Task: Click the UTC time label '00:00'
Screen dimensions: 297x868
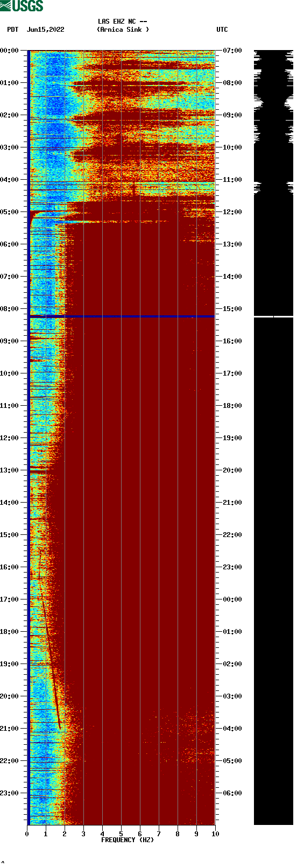Action: (x=232, y=599)
